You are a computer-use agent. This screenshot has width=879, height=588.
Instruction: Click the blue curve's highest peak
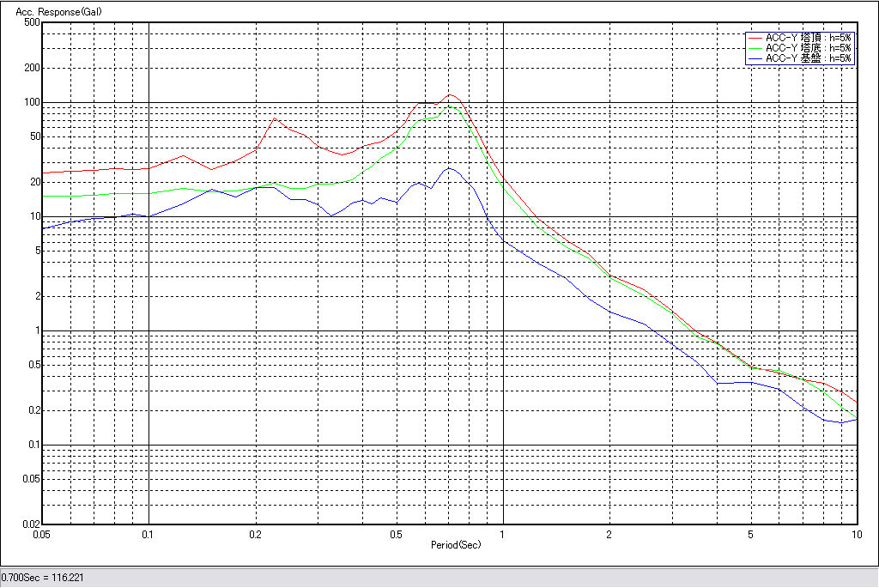click(448, 168)
